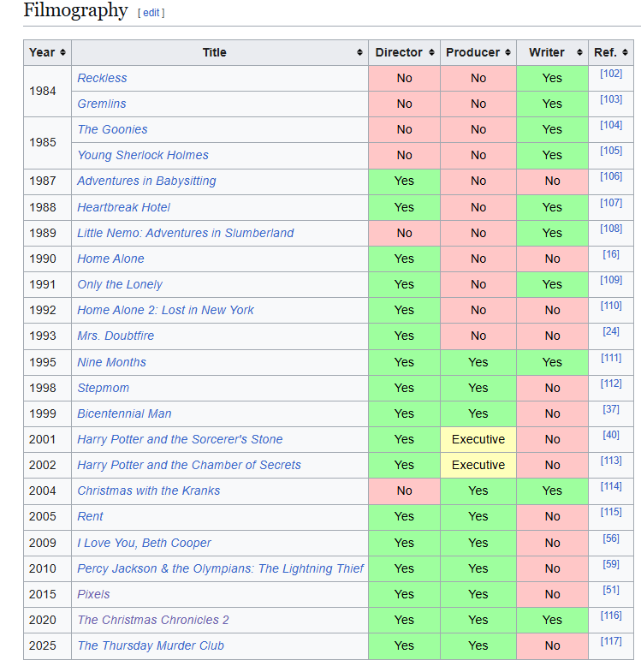The image size is (641, 672).
Task: Open The Thursday Murder Club link
Action: 151,645
